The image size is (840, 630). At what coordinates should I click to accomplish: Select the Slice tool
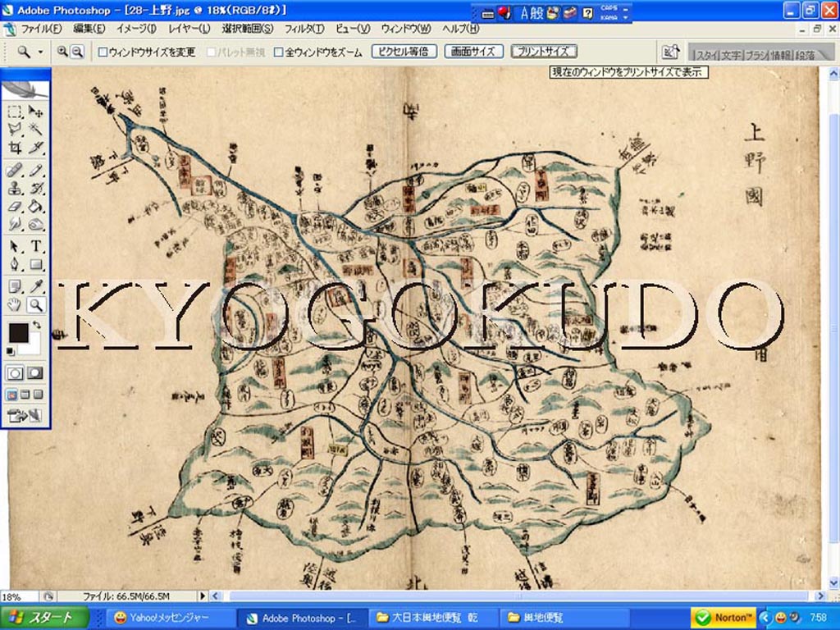click(x=36, y=147)
